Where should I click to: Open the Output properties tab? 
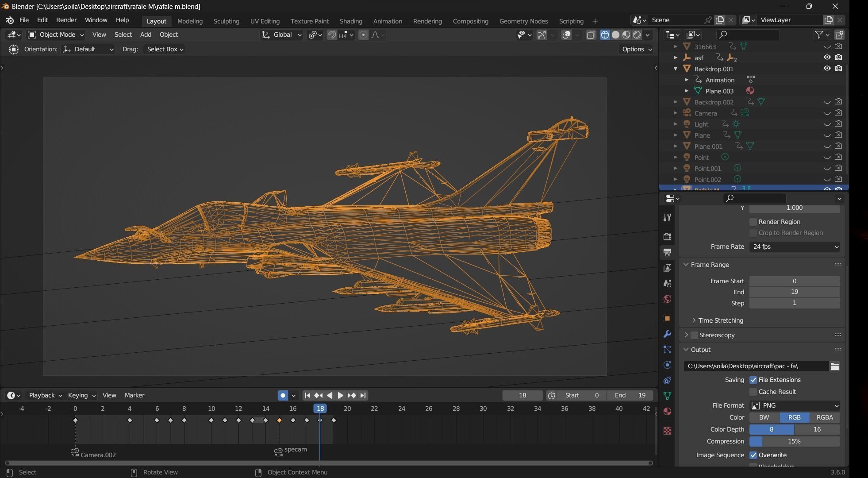click(x=667, y=252)
